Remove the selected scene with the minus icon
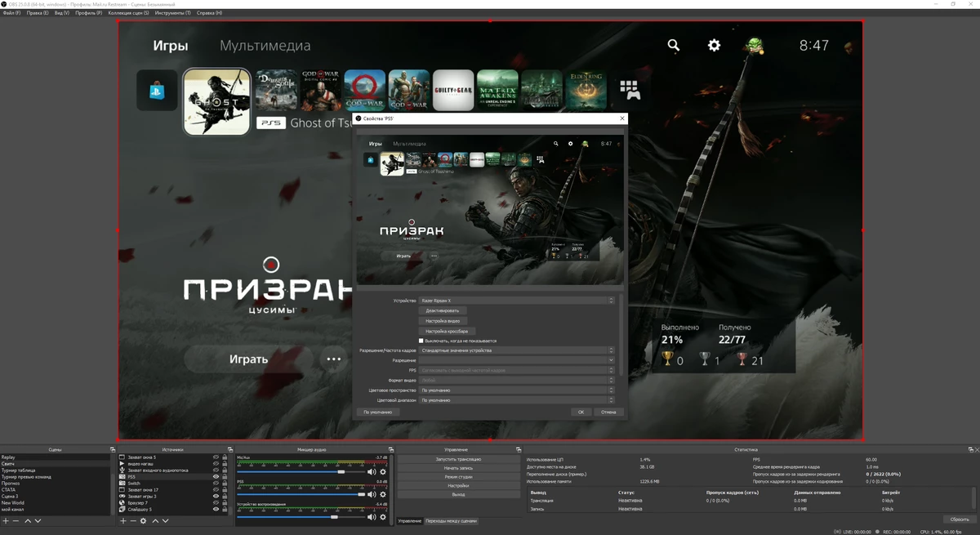Image resolution: width=980 pixels, height=535 pixels. [16, 520]
